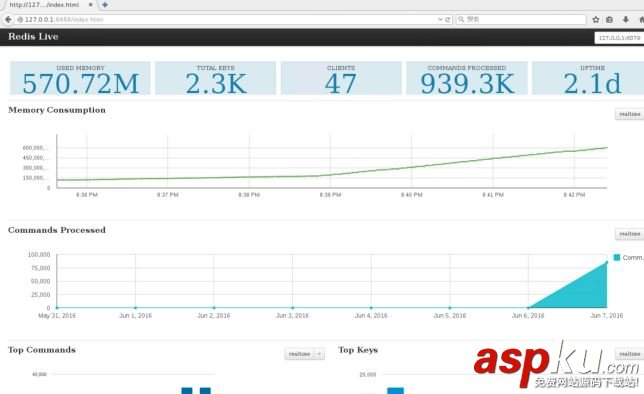Screen dimensions: 644x394
Task: Open the bookmarks library icon
Action: [x=610, y=19]
